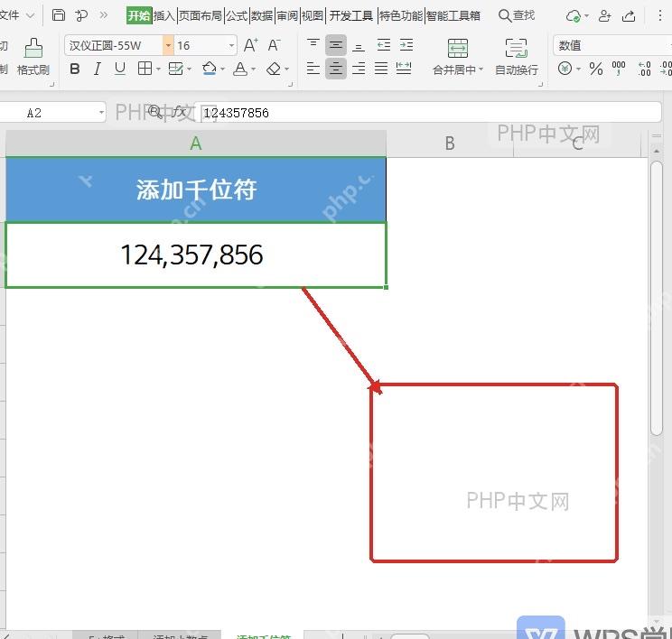Screen dimensions: 672x639
Task: Open the cell style dropdown arrow
Action: point(189,69)
